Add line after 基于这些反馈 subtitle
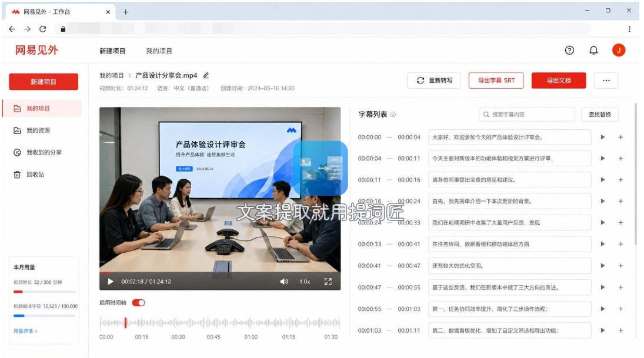Viewport: 644px width, 358px height. 620,287
